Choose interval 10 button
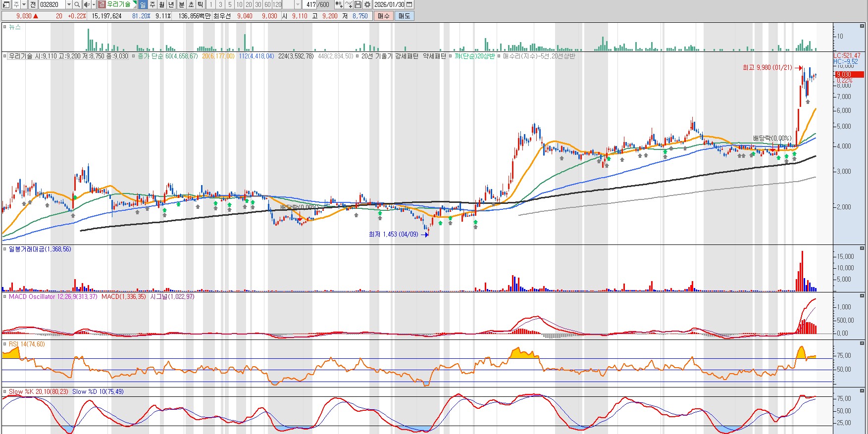This screenshot has width=868, height=434. point(239,4)
